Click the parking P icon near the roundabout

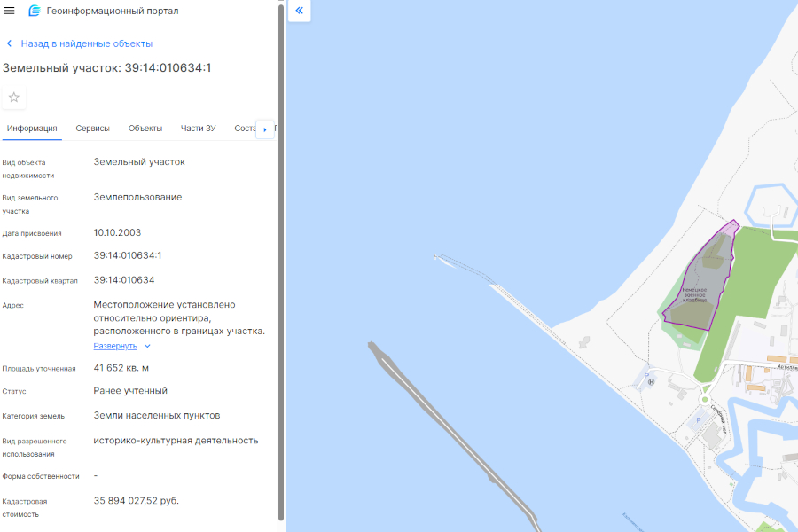pyautogui.click(x=698, y=420)
